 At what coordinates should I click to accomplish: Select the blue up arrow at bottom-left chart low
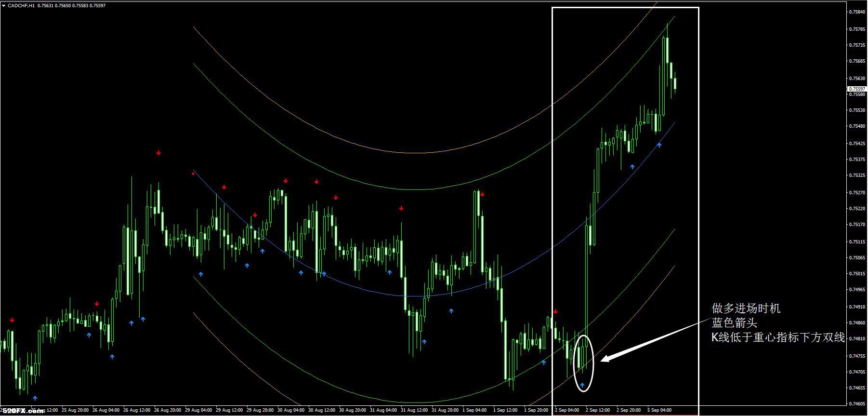(x=35, y=398)
